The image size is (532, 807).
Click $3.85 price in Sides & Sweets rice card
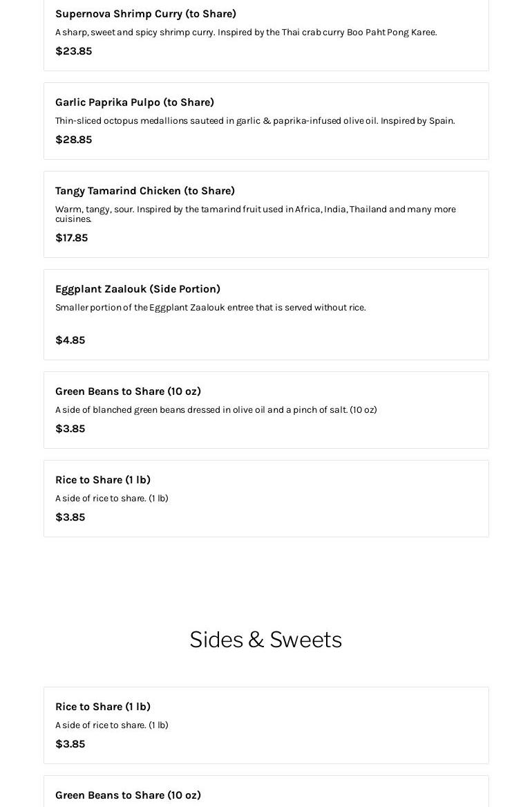pos(70,744)
